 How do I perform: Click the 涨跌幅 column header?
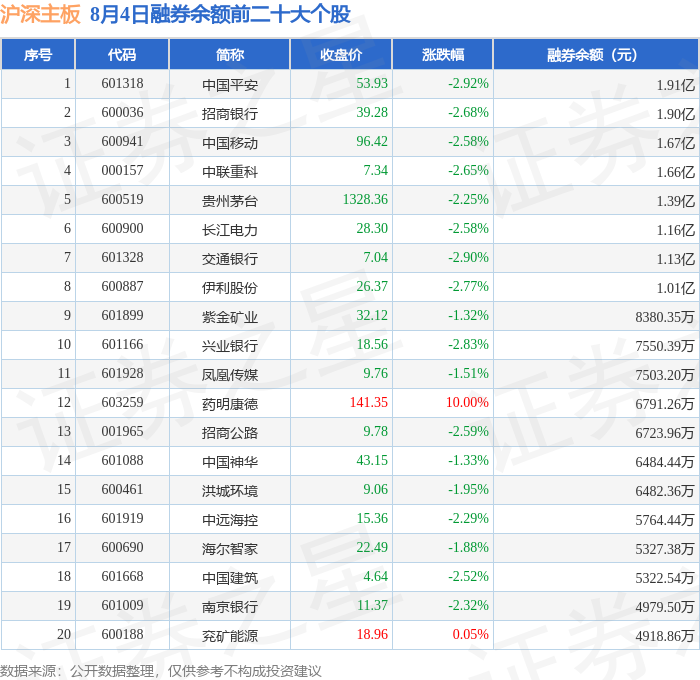(442, 54)
